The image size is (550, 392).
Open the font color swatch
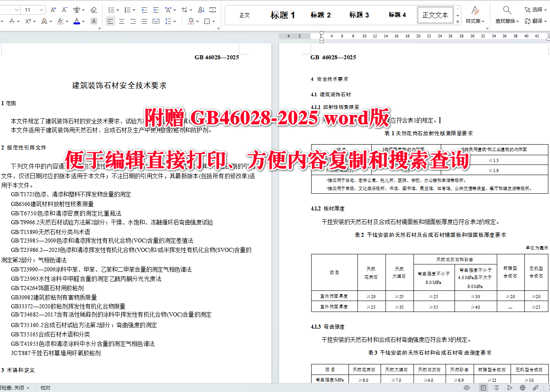[x=76, y=21]
